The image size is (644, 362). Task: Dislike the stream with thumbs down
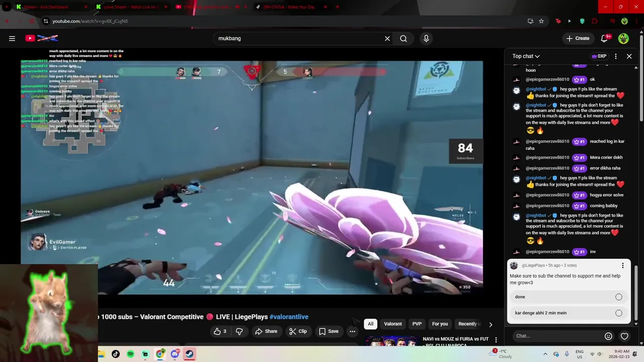pos(239,331)
